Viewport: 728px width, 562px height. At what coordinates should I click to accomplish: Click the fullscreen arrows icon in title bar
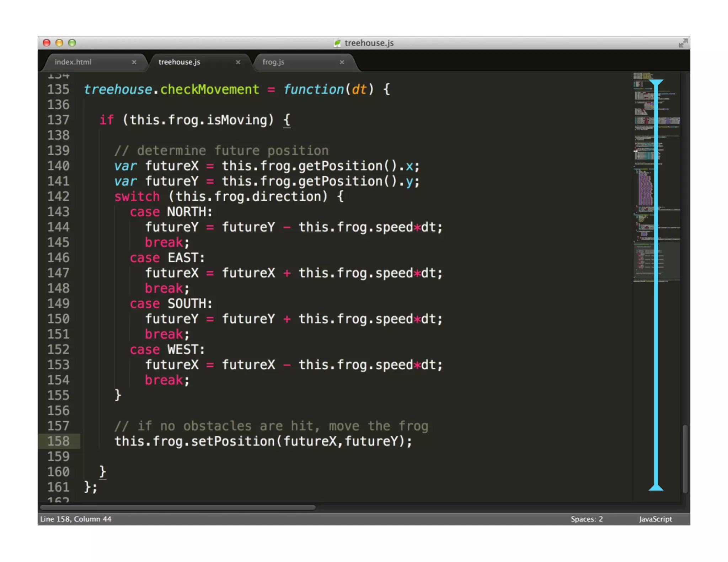(x=682, y=43)
